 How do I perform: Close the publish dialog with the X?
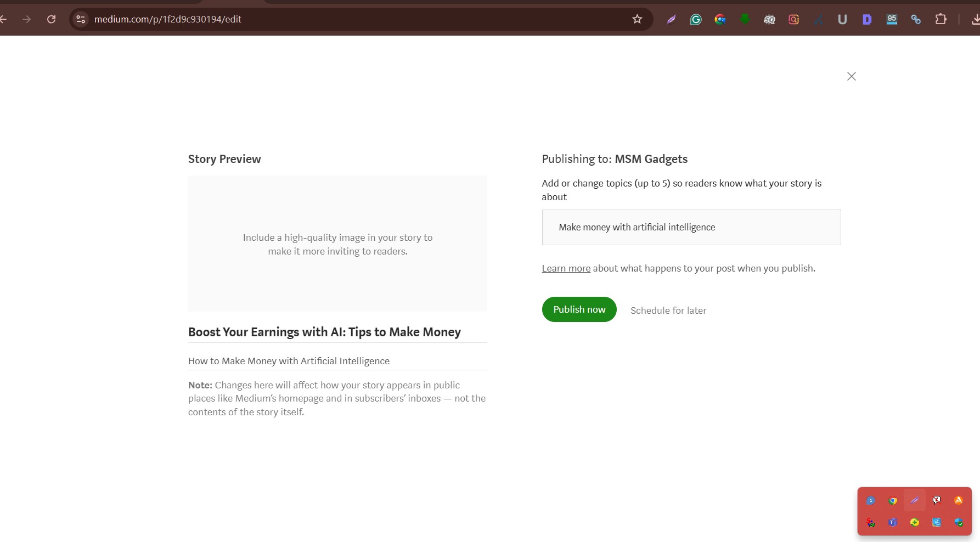pyautogui.click(x=851, y=76)
